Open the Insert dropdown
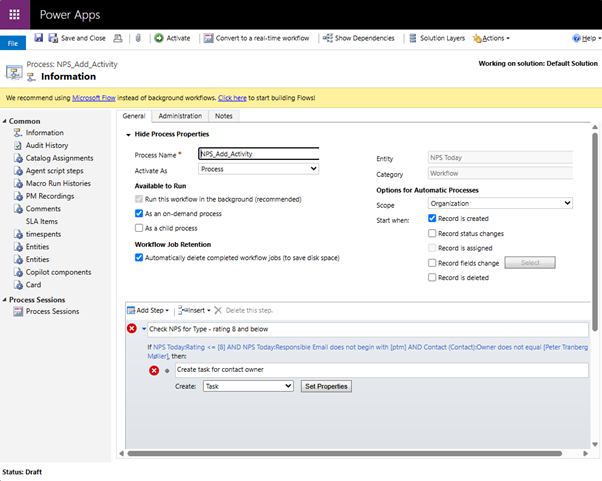This screenshot has width=602, height=481. point(194,310)
